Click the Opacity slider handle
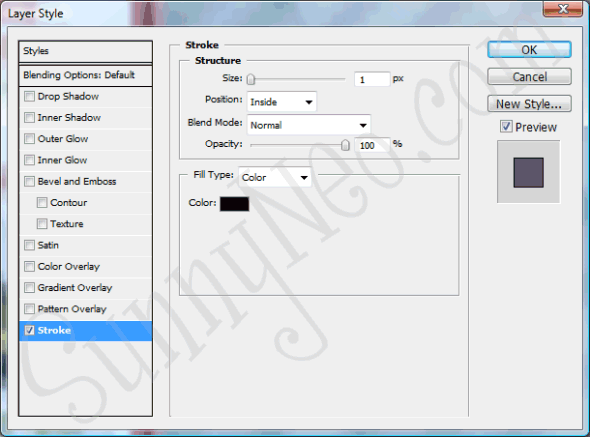The height and width of the screenshot is (437, 590). coord(345,145)
